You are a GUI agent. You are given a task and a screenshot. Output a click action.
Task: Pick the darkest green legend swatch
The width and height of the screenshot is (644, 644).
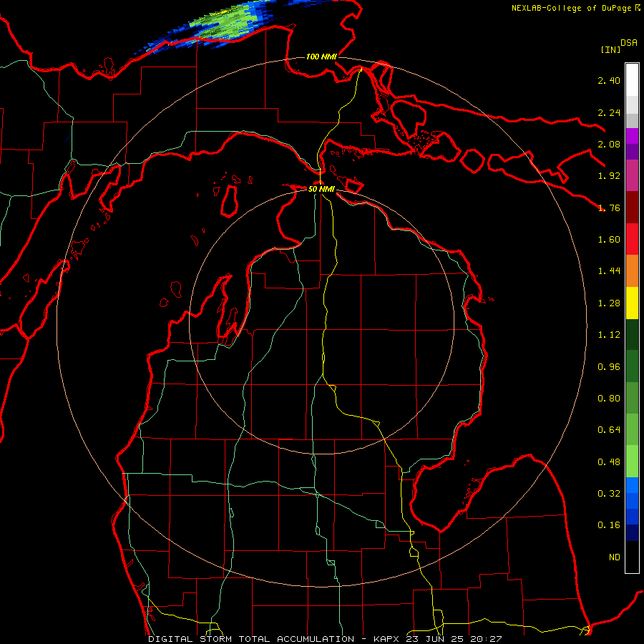[x=632, y=335]
